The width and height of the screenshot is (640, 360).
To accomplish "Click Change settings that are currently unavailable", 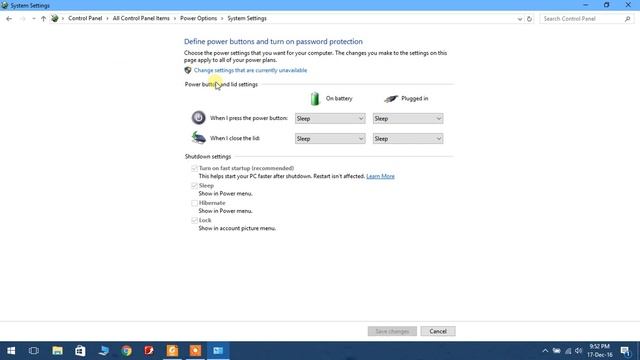I will 250,70.
